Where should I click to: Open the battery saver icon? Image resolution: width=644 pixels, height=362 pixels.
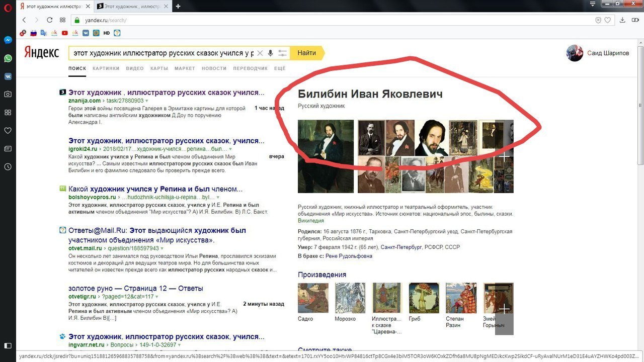click(x=634, y=20)
